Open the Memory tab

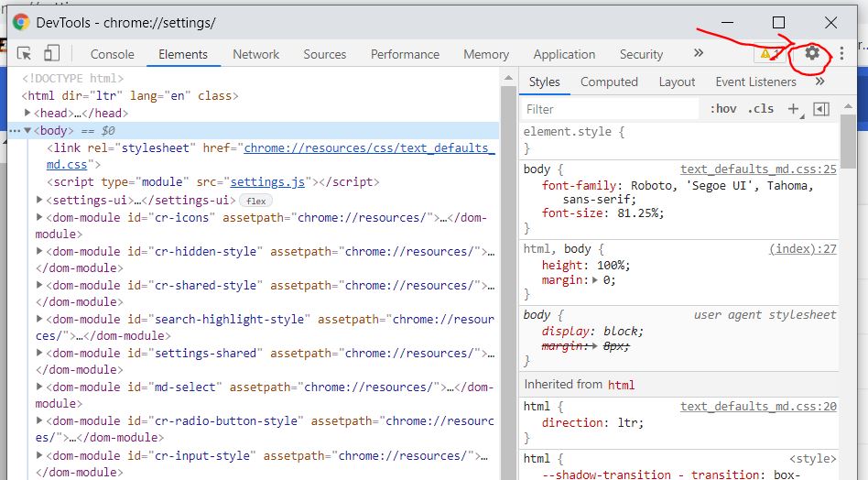click(x=486, y=54)
